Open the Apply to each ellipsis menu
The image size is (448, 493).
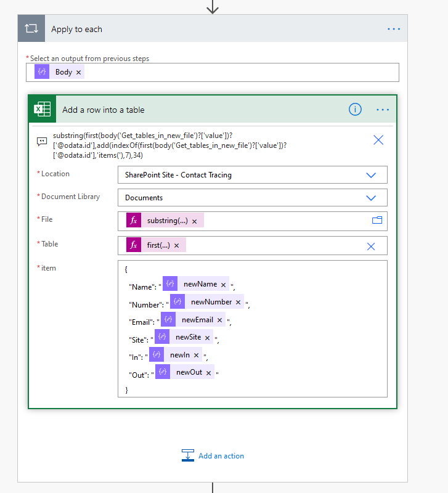pyautogui.click(x=394, y=29)
